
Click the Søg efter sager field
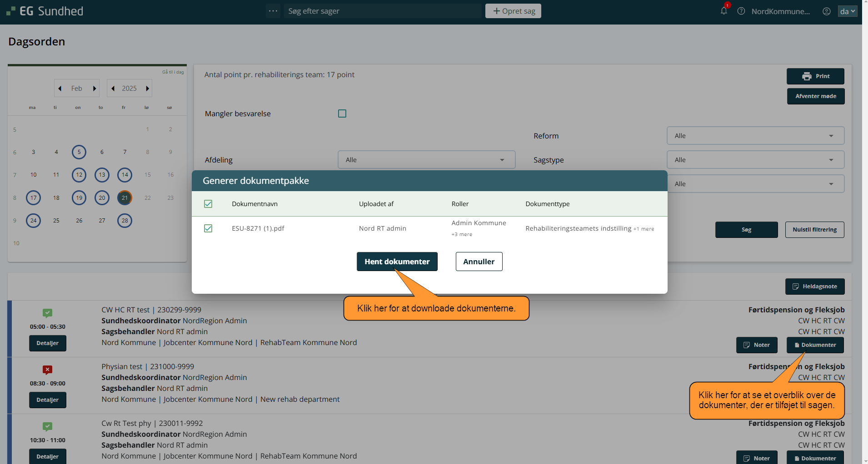(382, 11)
